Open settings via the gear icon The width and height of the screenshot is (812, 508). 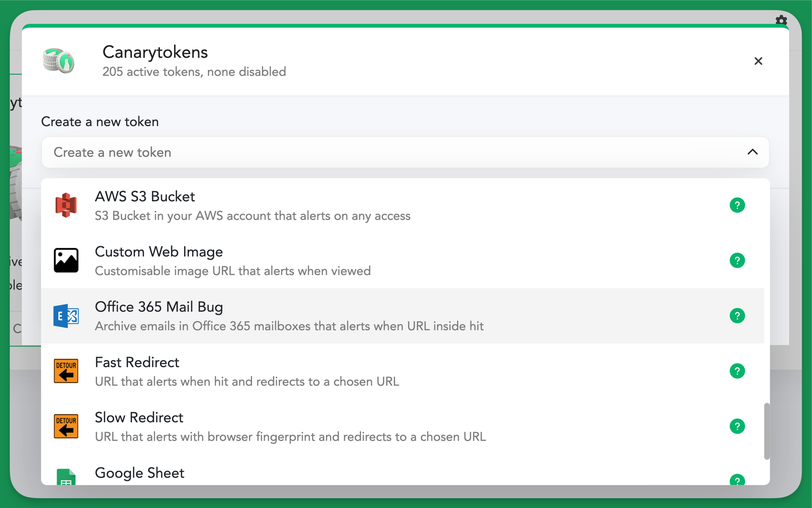pos(781,21)
